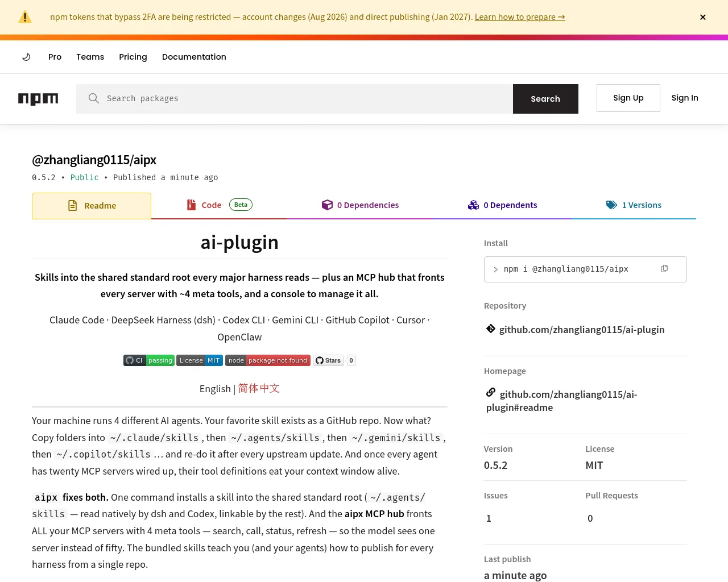Viewport: 728px width, 582px height.
Task: Click the star count 0 badge
Action: 351,360
